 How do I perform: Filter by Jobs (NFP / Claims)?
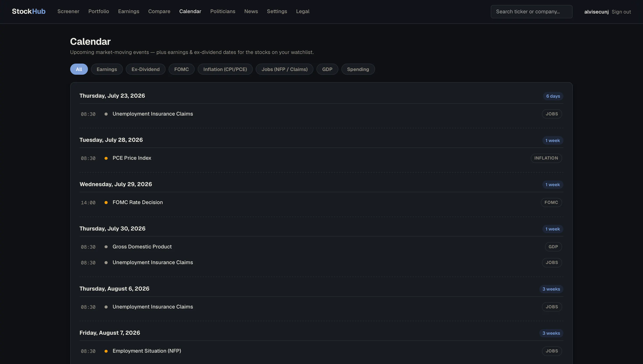285,69
